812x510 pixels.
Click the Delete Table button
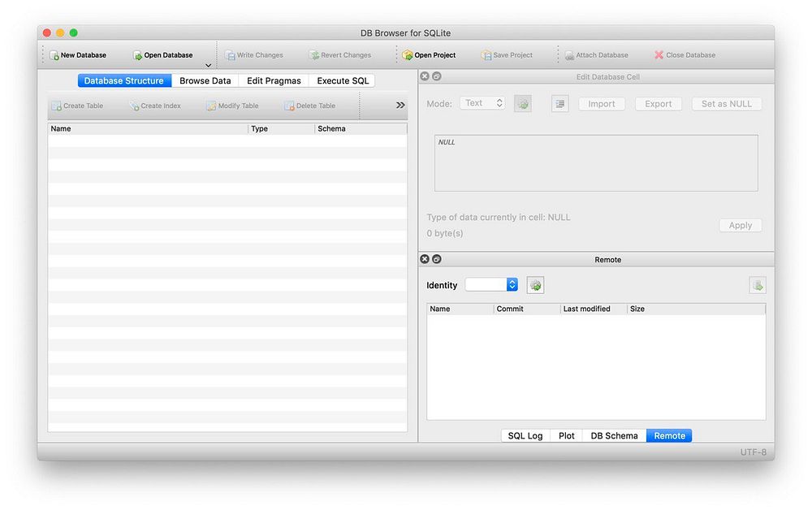pos(309,106)
